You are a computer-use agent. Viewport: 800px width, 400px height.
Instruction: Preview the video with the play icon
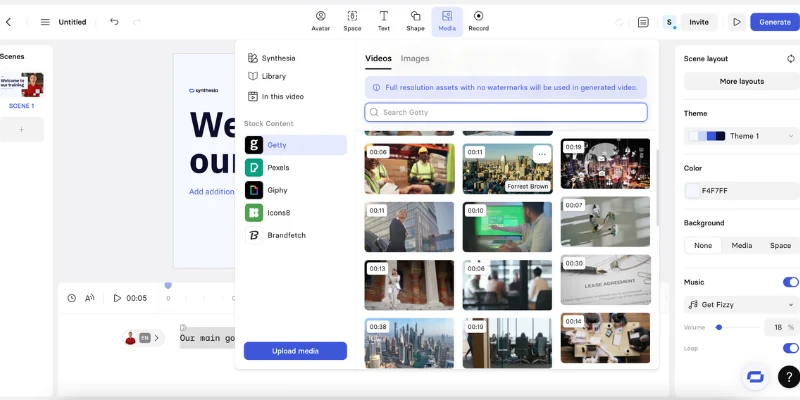(x=737, y=22)
